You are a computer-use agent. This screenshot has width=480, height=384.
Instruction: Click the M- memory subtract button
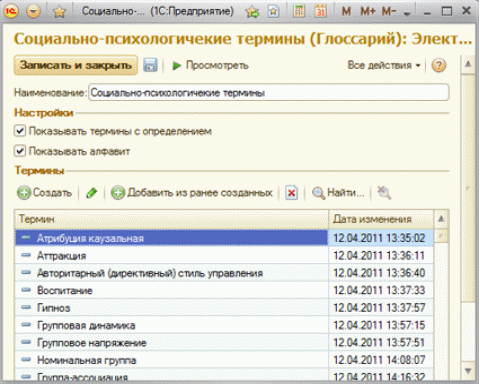[389, 12]
